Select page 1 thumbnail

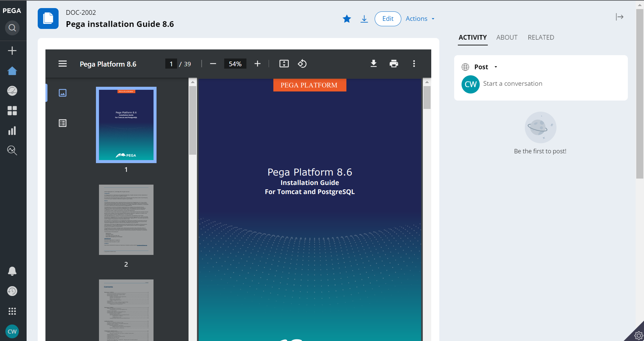126,125
